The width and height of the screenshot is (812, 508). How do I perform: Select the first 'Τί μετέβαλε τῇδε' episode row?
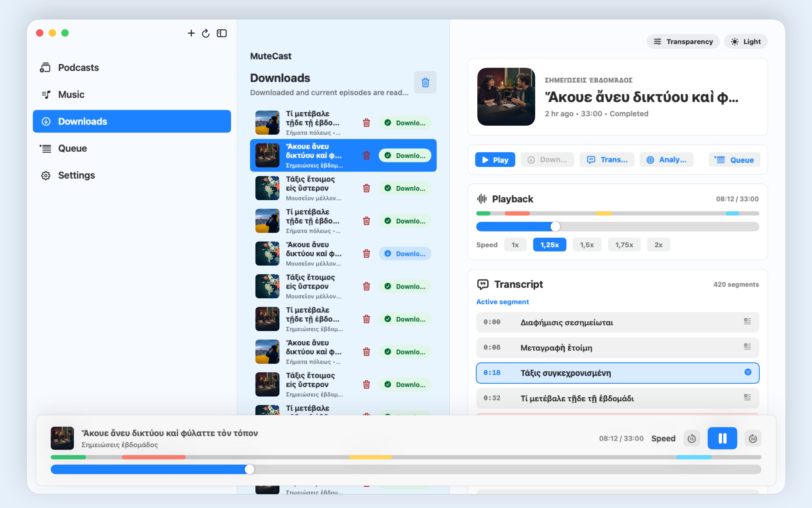pyautogui.click(x=343, y=123)
